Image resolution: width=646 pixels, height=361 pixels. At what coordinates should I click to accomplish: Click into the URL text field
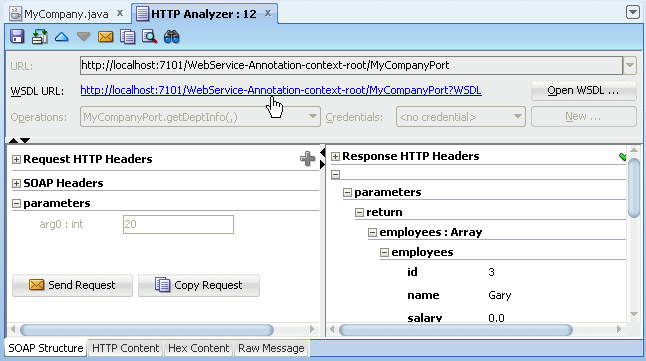(x=351, y=66)
